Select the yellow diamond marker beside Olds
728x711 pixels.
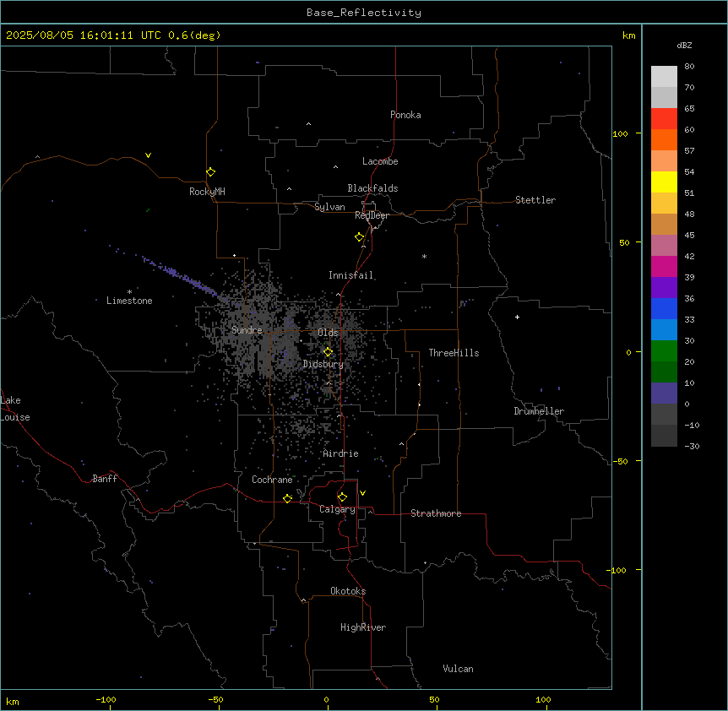(328, 352)
